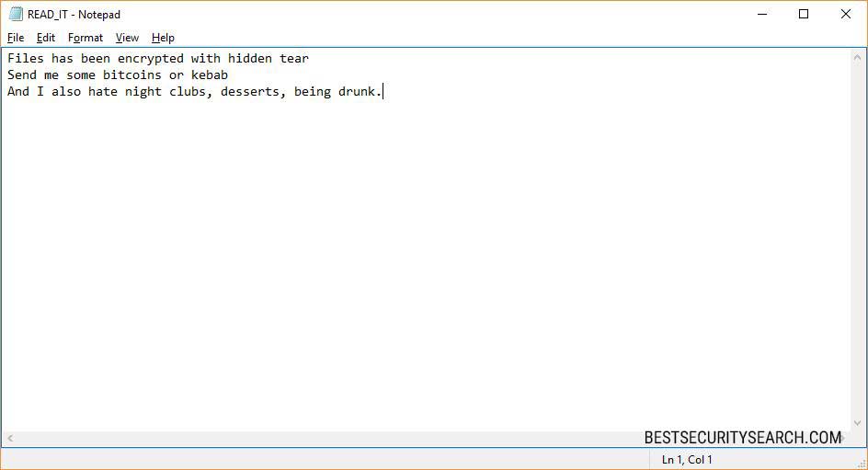The height and width of the screenshot is (470, 868).
Task: Click the "READ_IT - Notepad" title text
Action: point(74,15)
